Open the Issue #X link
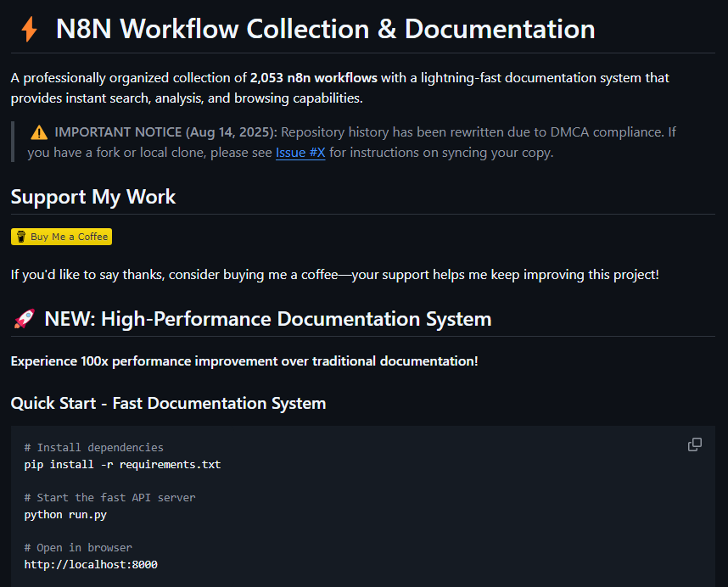The height and width of the screenshot is (587, 728). tap(300, 153)
